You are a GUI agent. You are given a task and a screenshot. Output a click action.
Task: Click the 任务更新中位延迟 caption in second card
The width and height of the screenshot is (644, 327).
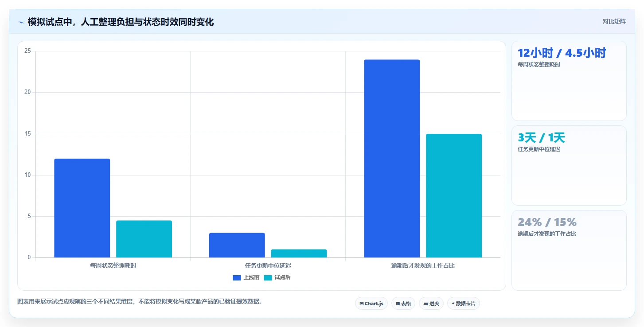(539, 149)
